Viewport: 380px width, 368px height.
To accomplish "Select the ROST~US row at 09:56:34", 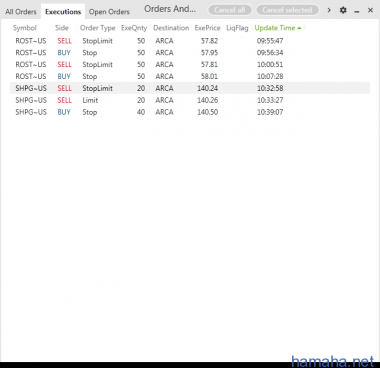I will point(190,53).
